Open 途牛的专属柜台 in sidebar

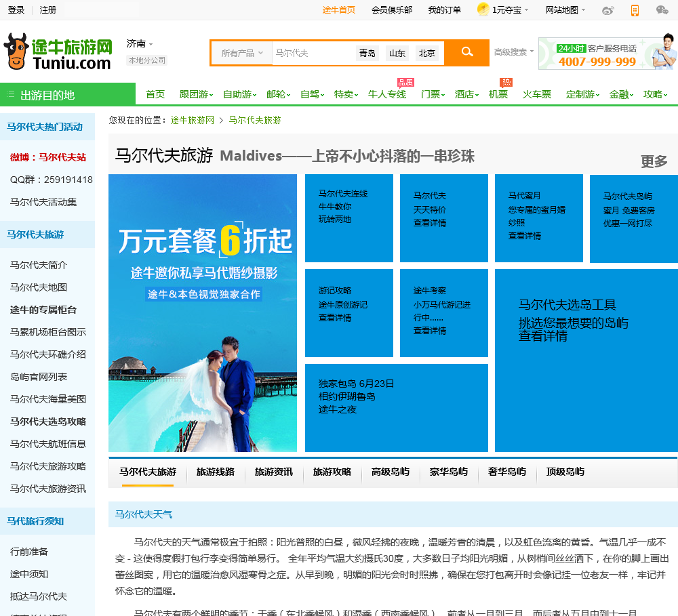tap(43, 310)
